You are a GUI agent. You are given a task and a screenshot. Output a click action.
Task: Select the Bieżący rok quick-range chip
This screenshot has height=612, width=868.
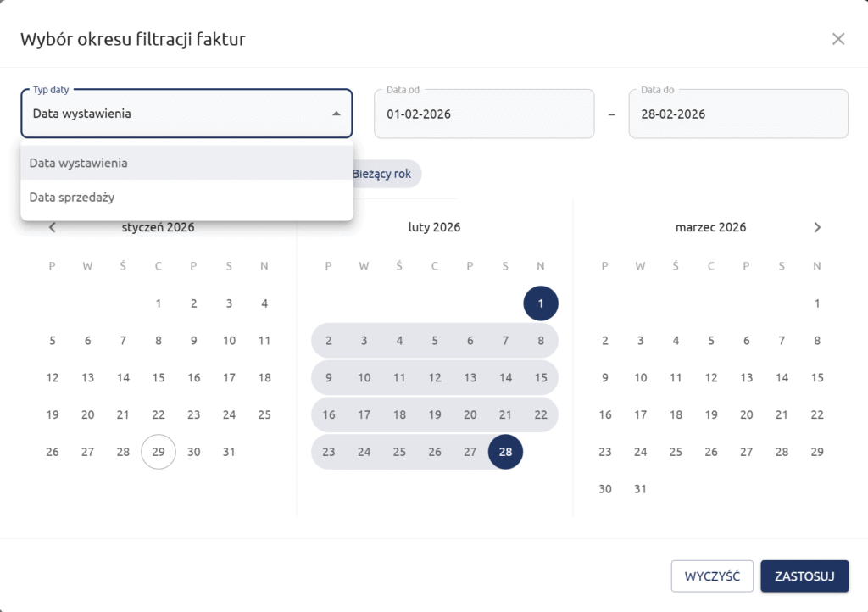click(382, 174)
